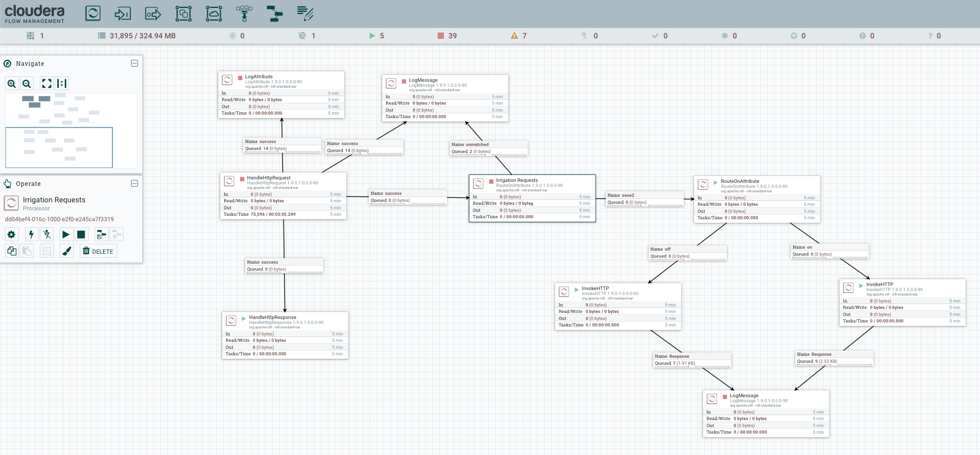Screen dimensions: 980x455
Task: Enable the selected processor with lightning icon
Action: (x=31, y=234)
